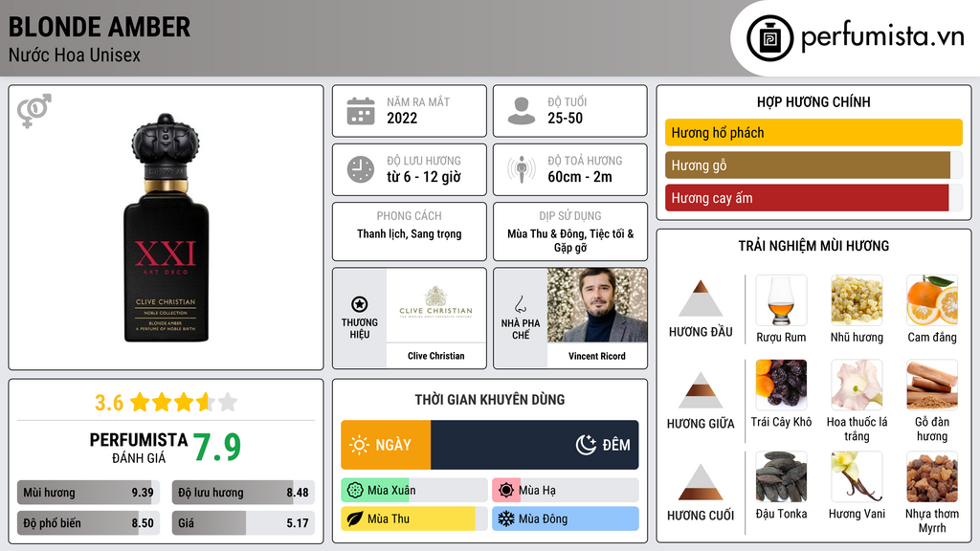Click the dark Đêm section of time bar
This screenshot has width=980, height=551.
pos(534,445)
